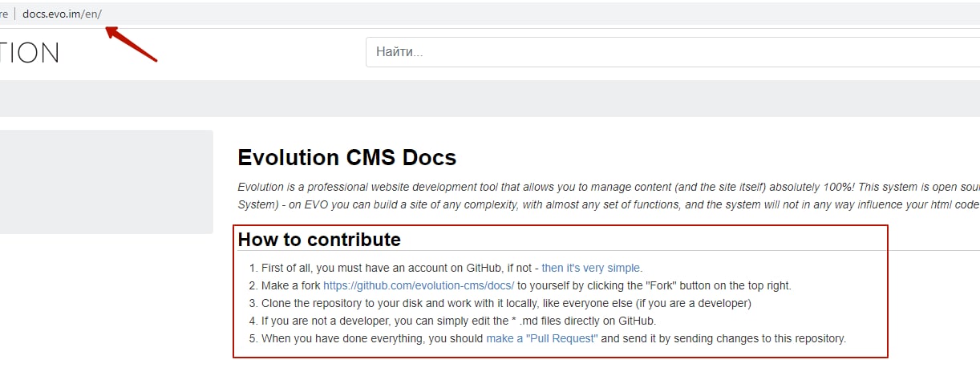Click the italic "Evolution is a professional website" paragraph
980x388 pixels.
[609, 196]
